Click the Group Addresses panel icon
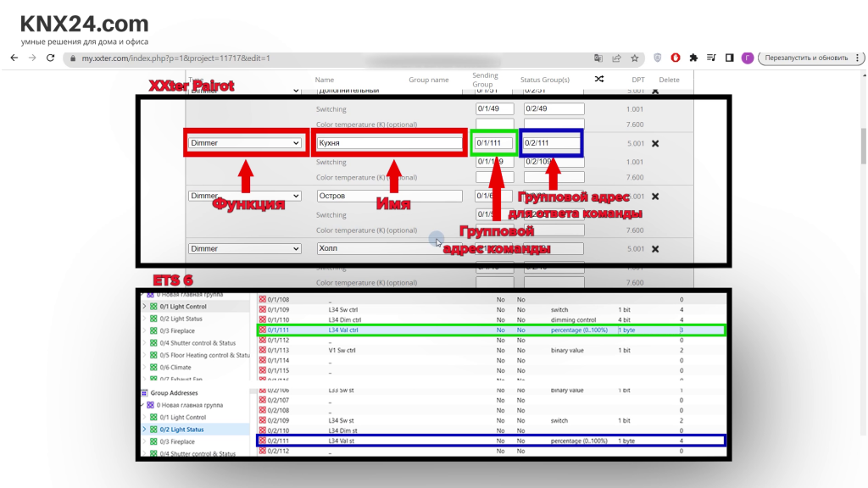The width and height of the screenshot is (868, 488). (144, 393)
